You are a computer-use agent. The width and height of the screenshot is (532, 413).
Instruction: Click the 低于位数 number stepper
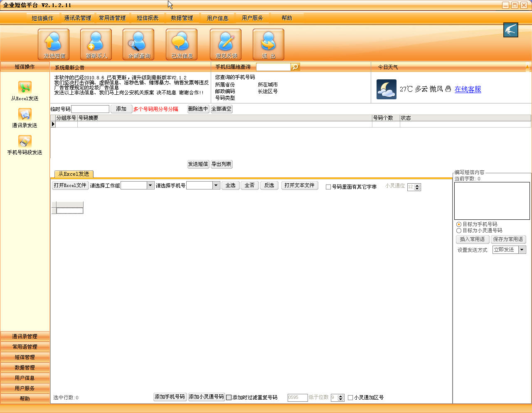341,398
